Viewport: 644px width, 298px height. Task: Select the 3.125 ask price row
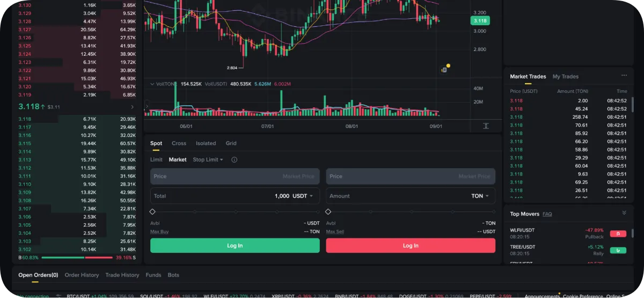77,46
